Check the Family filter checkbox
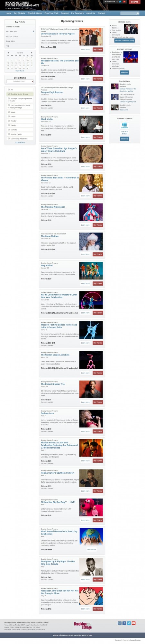 (9, 125)
